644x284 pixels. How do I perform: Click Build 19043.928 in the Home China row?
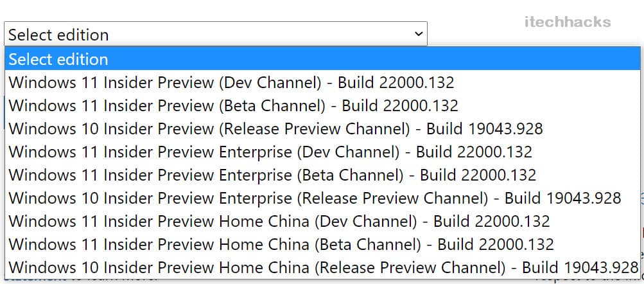[x=580, y=267]
